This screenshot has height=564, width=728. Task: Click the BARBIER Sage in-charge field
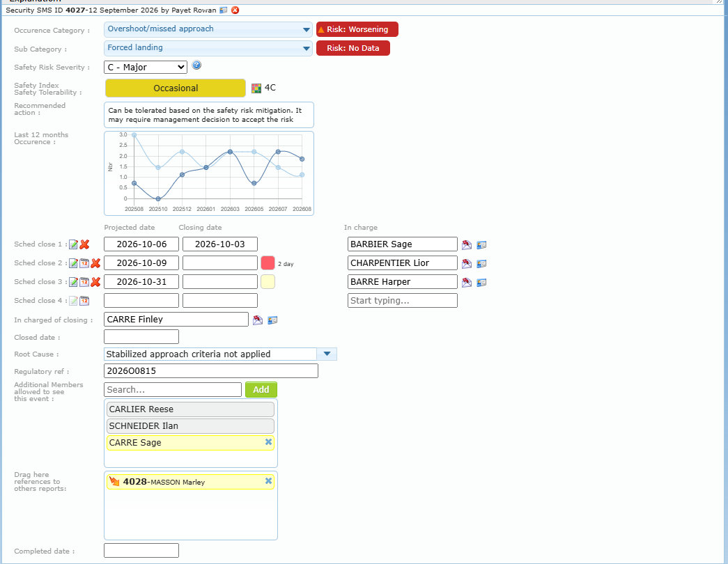pos(403,244)
